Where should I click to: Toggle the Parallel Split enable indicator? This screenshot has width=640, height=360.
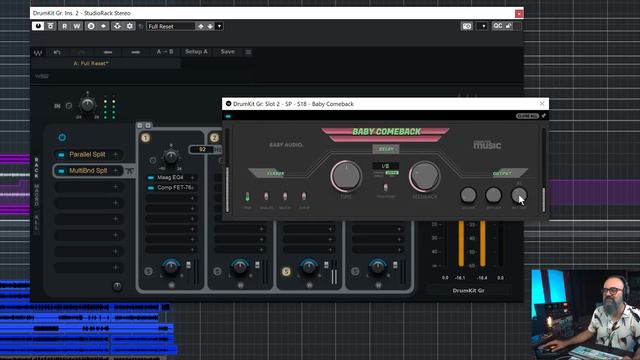pyautogui.click(x=61, y=155)
